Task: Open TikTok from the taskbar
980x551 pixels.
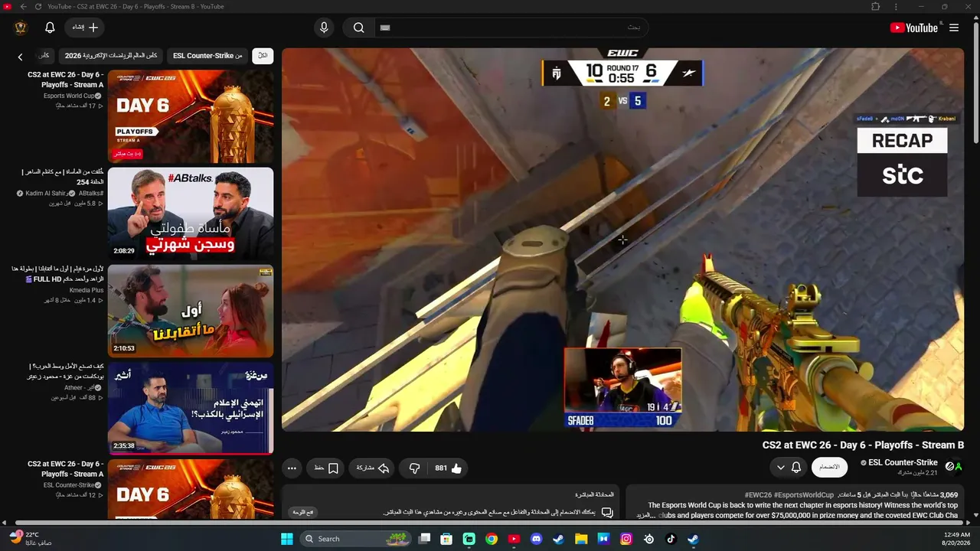Action: tap(671, 539)
